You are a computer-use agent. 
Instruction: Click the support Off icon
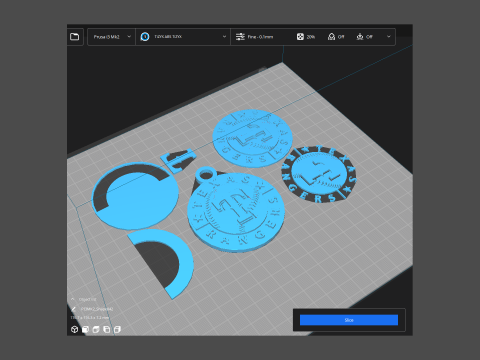[x=331, y=37]
